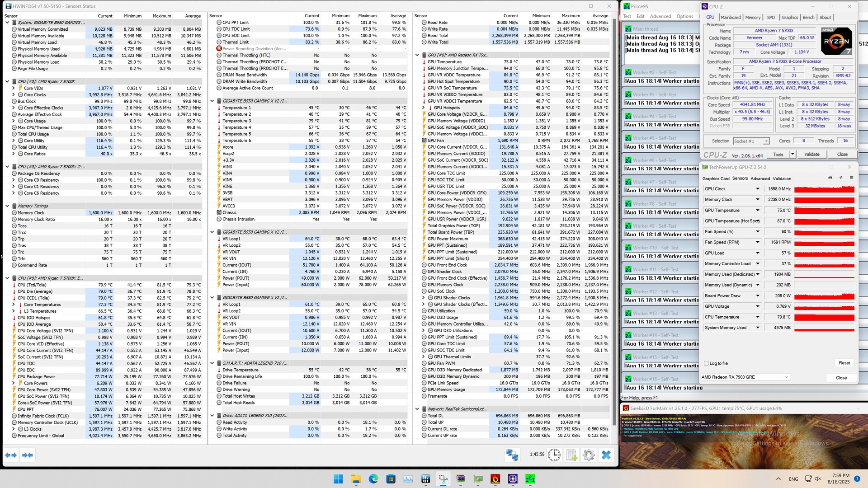This screenshot has height=488, width=868.
Task: Show hidden system tray icons
Action: [x=778, y=479]
